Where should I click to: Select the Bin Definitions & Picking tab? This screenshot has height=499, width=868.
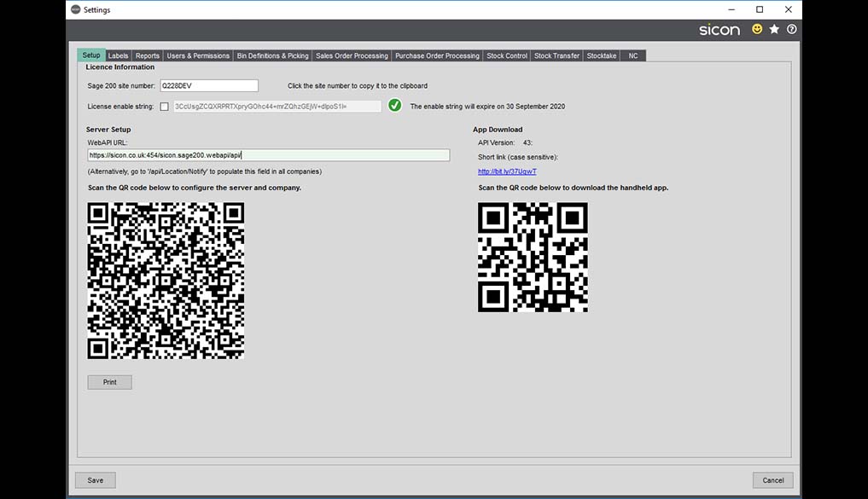coord(272,56)
